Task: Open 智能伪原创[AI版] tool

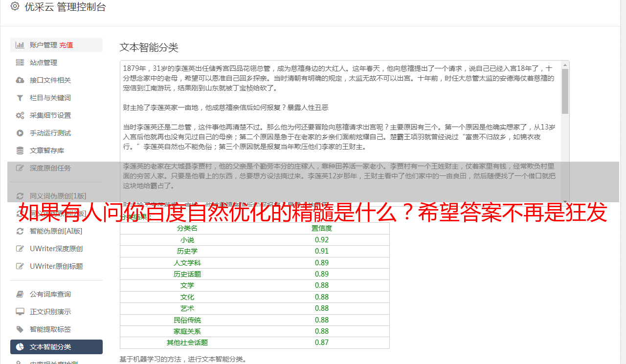Action: [56, 231]
